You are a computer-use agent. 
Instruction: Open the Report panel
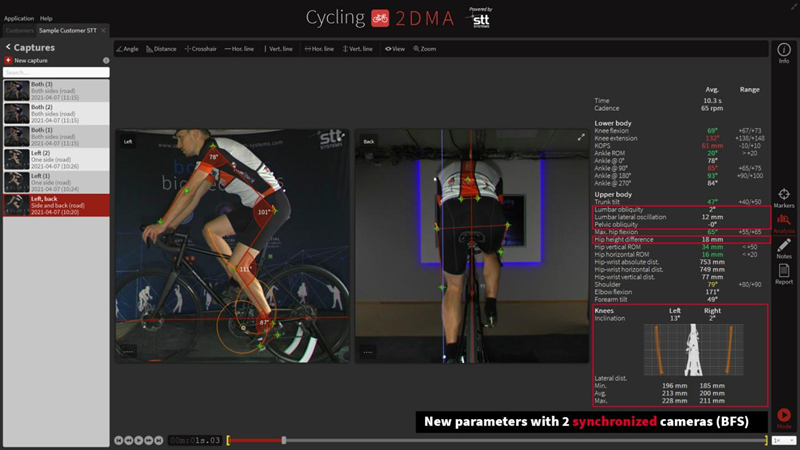(x=784, y=275)
